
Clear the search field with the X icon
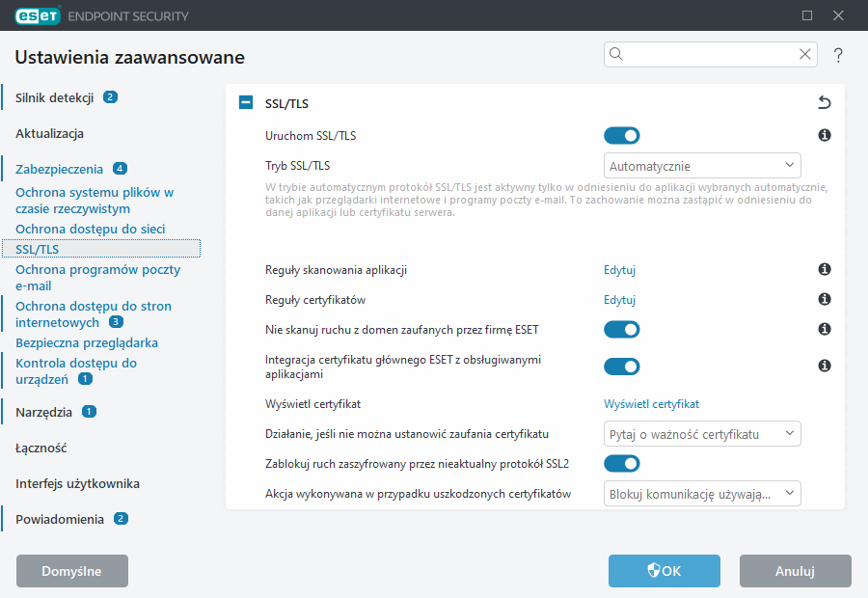click(805, 54)
